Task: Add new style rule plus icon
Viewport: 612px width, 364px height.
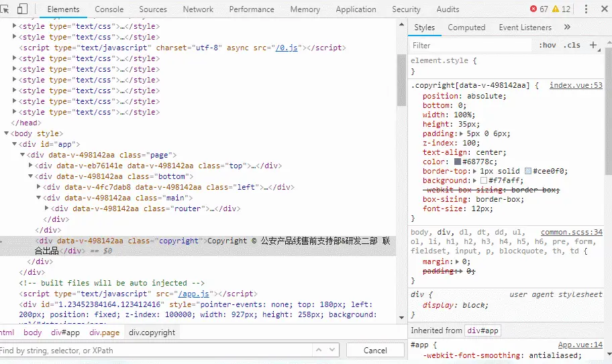Action: (593, 45)
